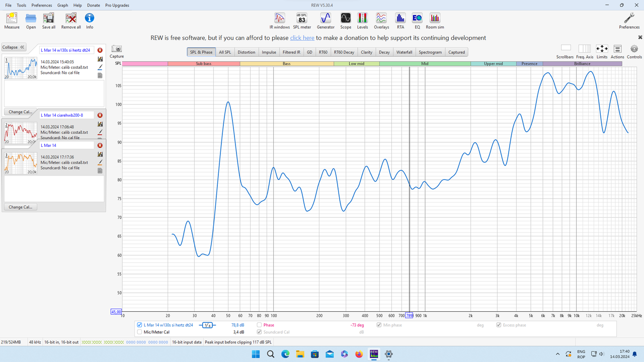644x362 pixels.
Task: Save all measurements
Action: (x=49, y=21)
